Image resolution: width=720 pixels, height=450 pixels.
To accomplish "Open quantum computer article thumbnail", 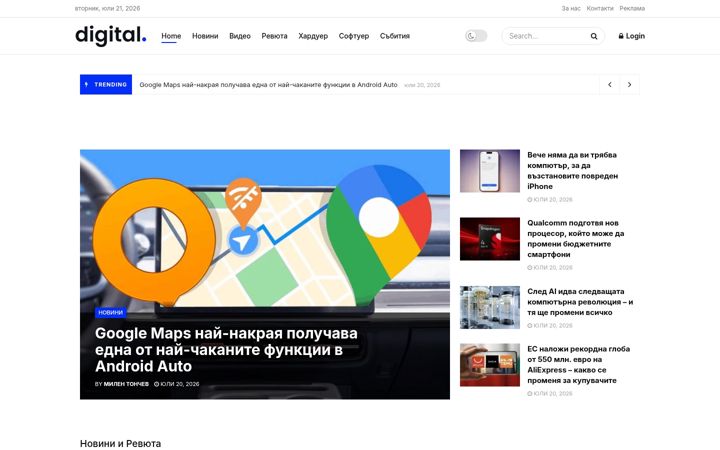I will pos(490,307).
